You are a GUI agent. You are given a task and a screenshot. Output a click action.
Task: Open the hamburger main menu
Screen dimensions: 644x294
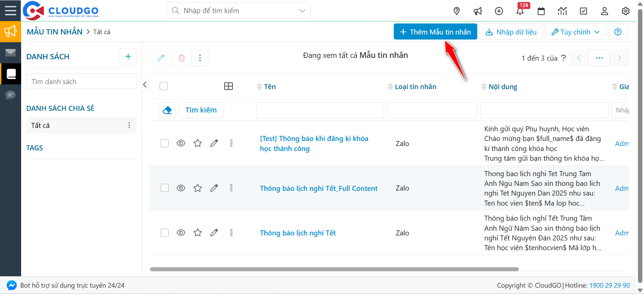[x=10, y=11]
